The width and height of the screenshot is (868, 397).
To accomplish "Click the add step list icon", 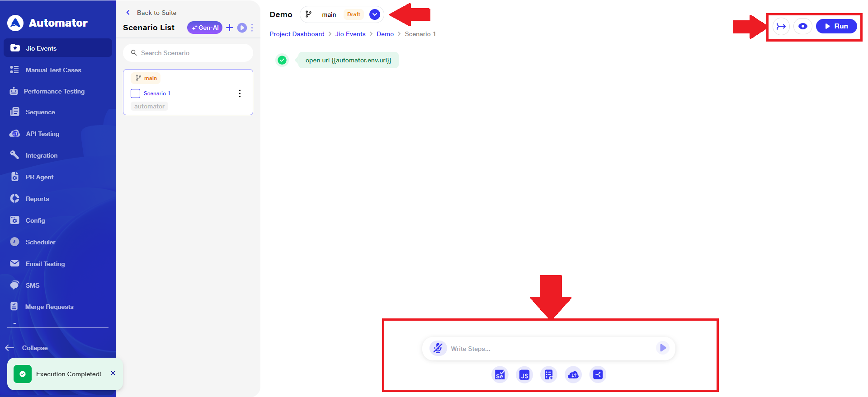I will (x=548, y=374).
